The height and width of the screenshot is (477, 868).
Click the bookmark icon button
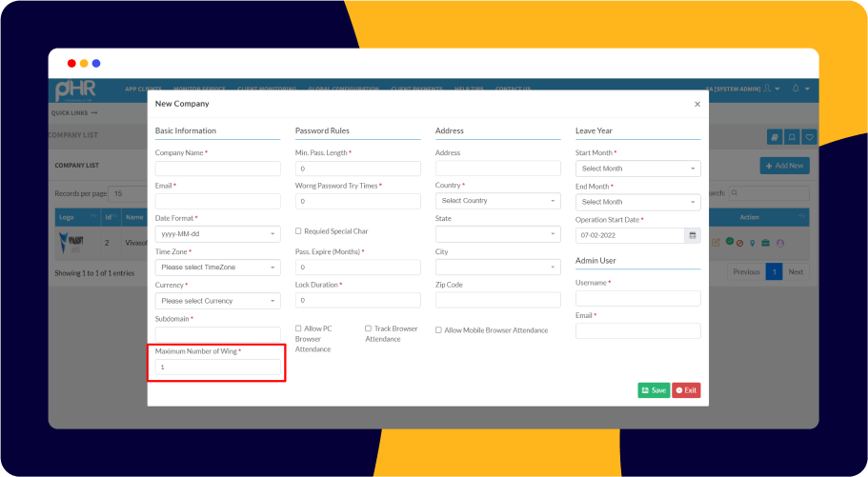tap(792, 137)
